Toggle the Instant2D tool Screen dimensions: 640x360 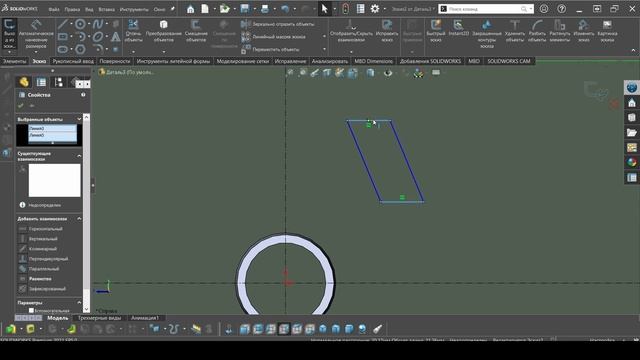pyautogui.click(x=458, y=29)
